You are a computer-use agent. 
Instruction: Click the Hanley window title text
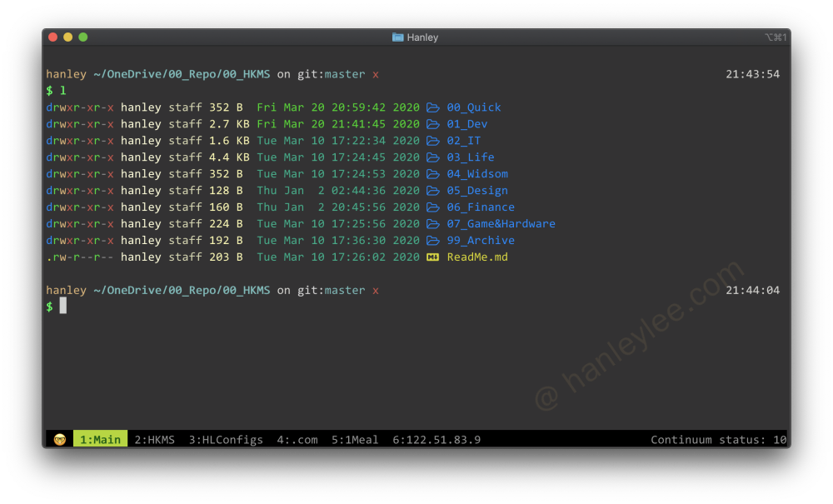(x=422, y=37)
